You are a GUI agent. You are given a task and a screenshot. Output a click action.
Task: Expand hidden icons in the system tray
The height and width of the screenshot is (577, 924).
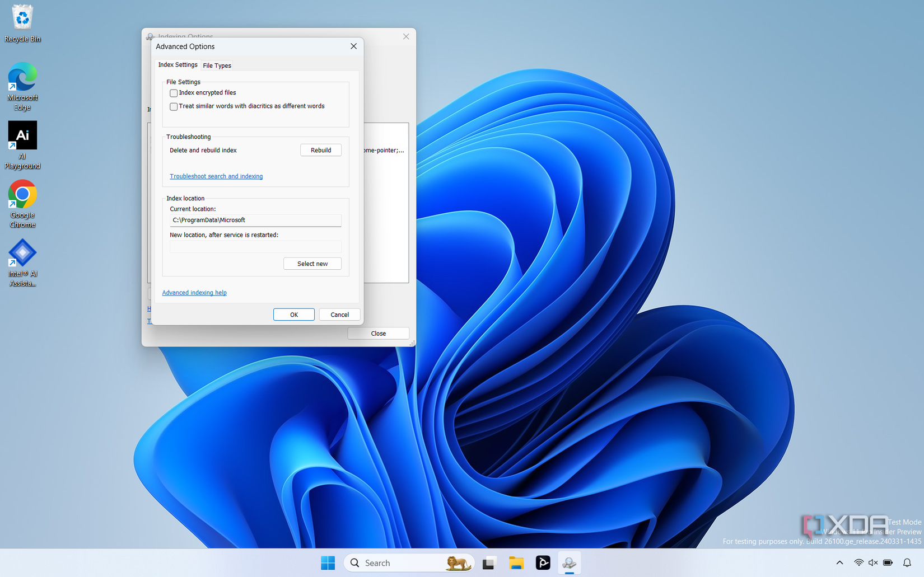coord(839,562)
